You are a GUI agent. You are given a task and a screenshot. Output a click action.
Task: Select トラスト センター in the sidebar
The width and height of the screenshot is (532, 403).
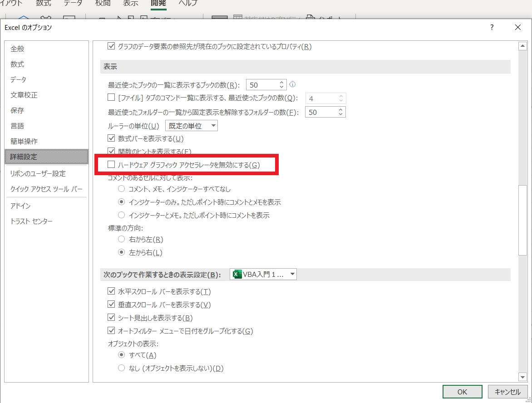31,221
